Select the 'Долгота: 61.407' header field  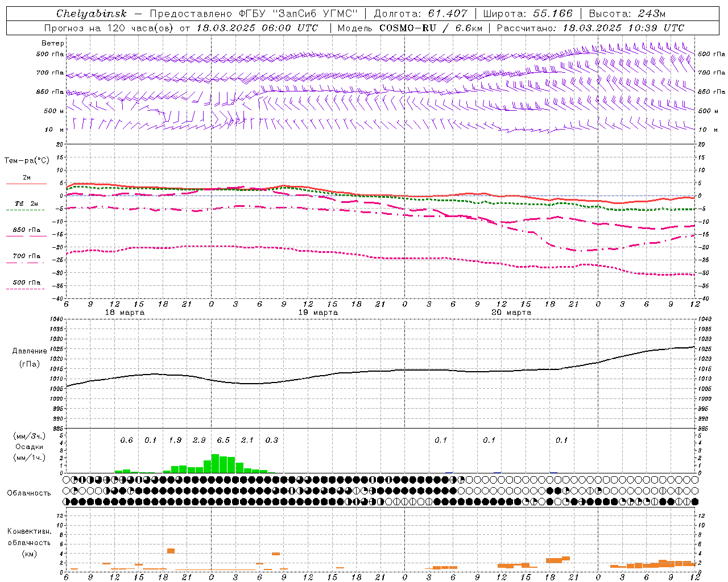click(x=420, y=14)
